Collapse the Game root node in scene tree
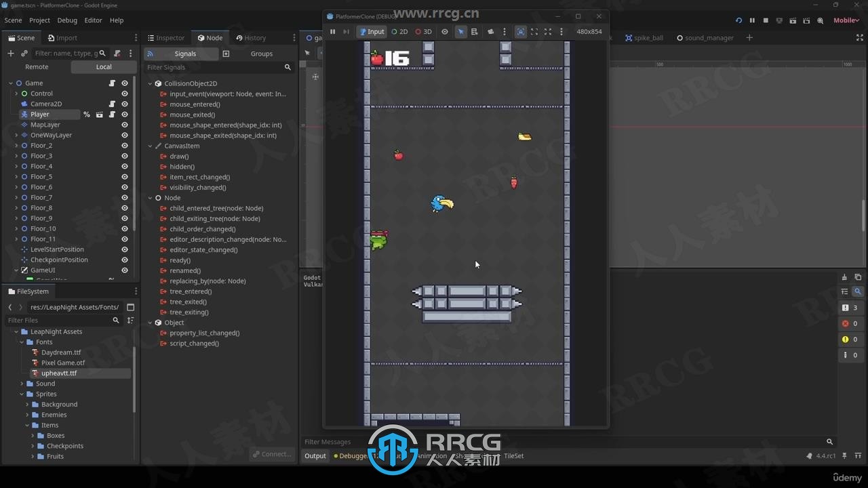 (x=11, y=83)
